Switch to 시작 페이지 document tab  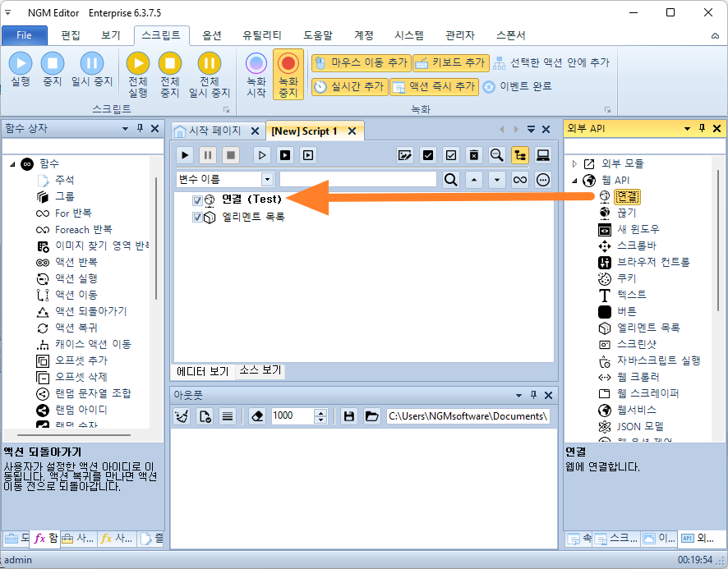pos(214,131)
